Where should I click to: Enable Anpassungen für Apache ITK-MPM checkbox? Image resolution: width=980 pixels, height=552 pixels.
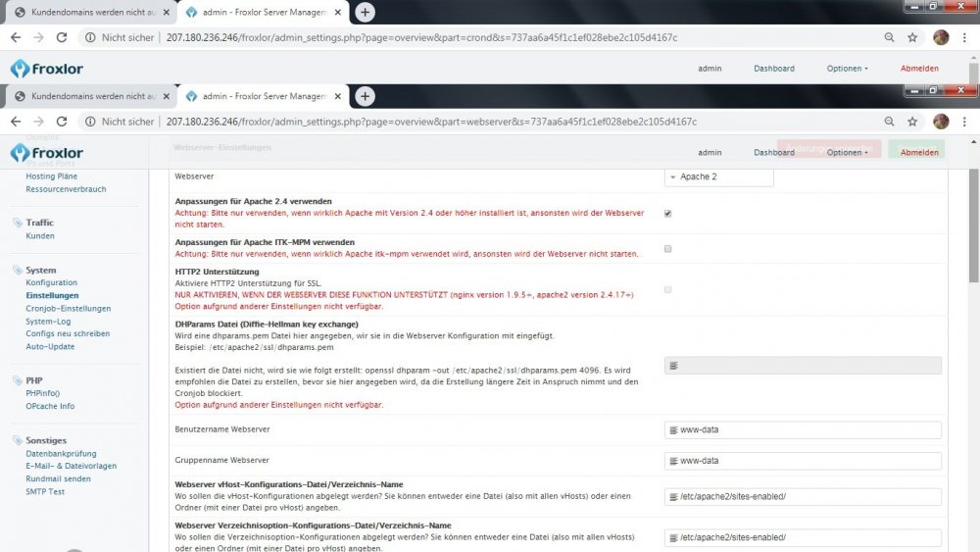(x=667, y=249)
